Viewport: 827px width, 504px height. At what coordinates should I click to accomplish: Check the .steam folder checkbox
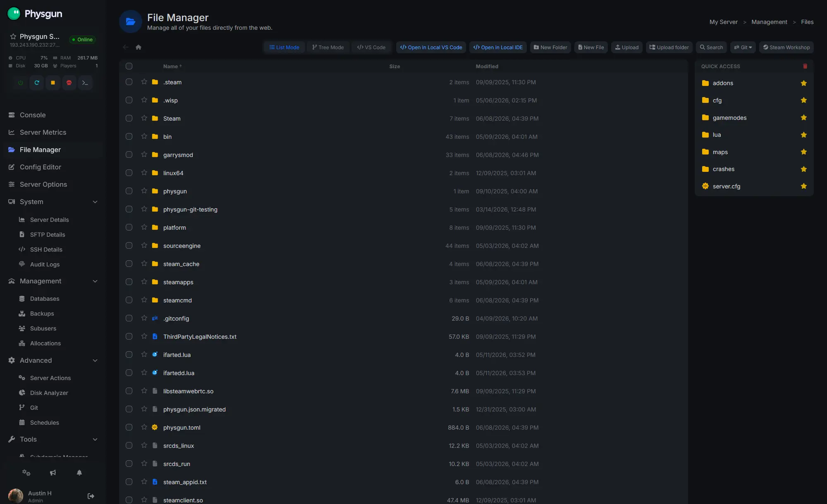point(129,82)
